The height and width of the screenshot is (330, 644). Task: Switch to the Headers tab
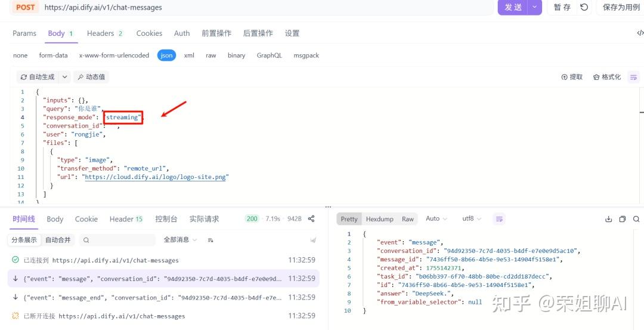(x=105, y=33)
